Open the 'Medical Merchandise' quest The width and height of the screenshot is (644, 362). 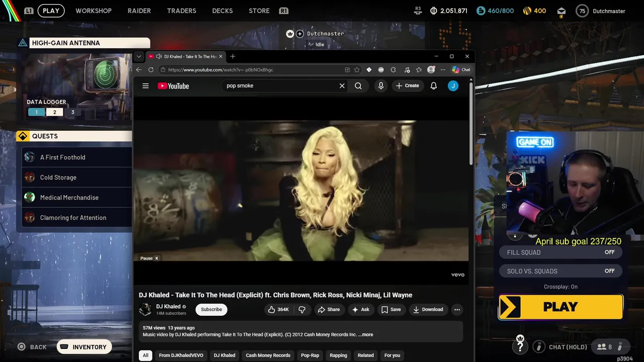coord(77,198)
